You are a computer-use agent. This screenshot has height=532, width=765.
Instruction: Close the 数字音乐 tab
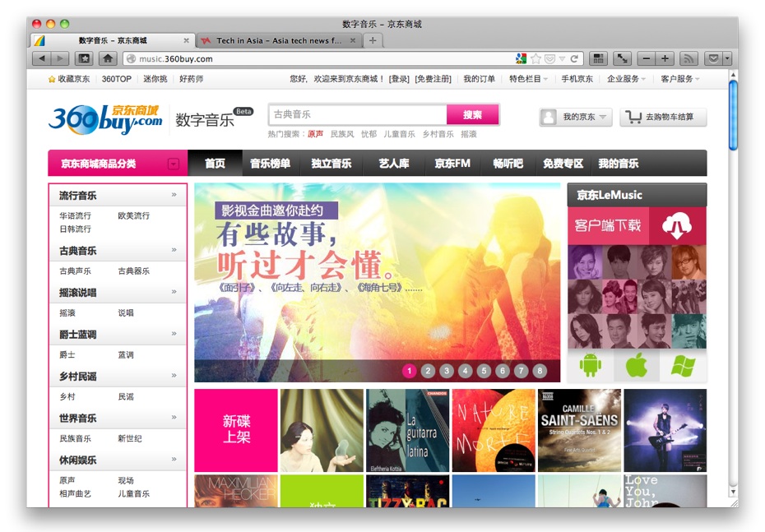186,40
